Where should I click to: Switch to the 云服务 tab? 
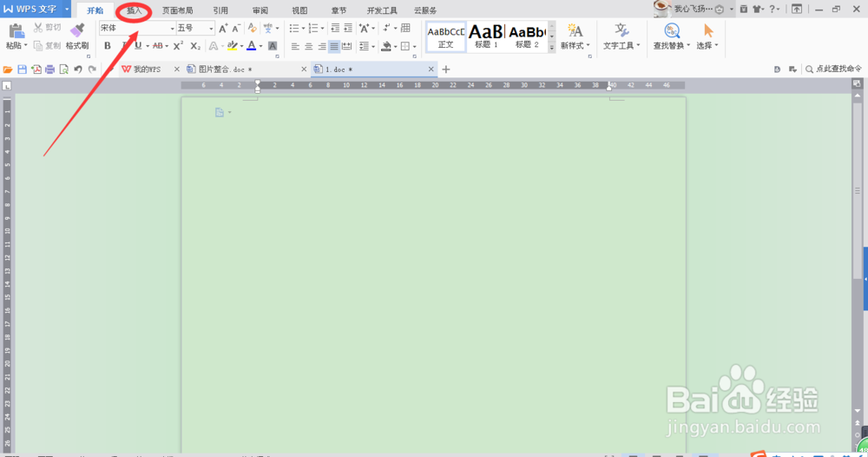pyautogui.click(x=425, y=10)
